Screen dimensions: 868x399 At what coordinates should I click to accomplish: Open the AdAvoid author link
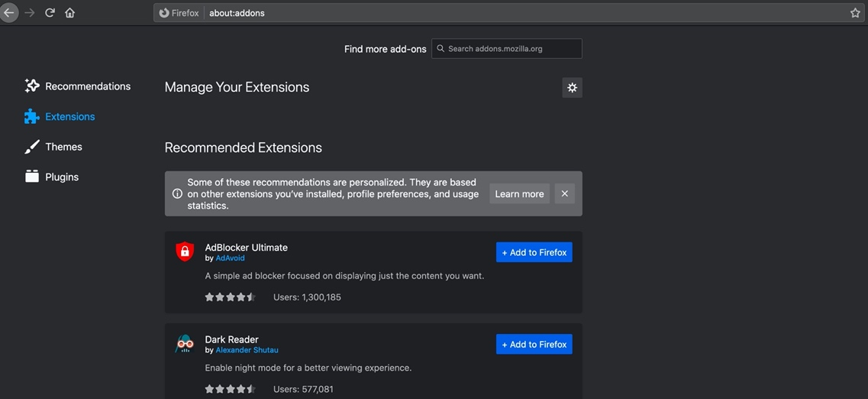(230, 258)
